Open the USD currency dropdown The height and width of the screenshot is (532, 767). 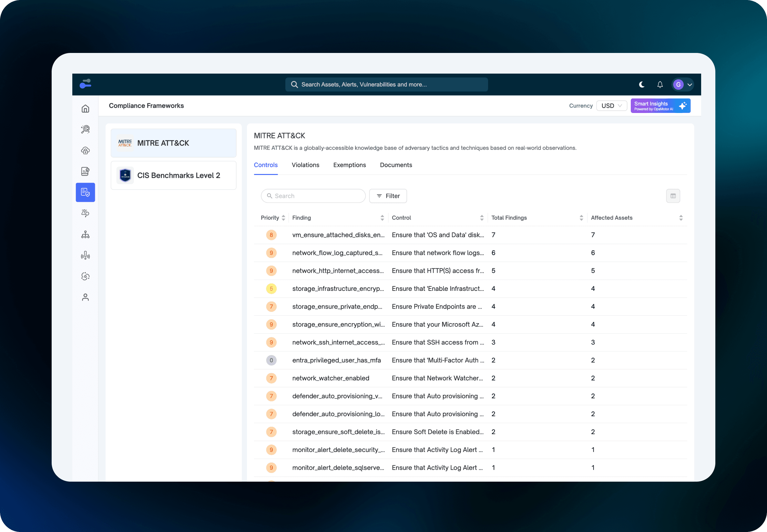(612, 106)
